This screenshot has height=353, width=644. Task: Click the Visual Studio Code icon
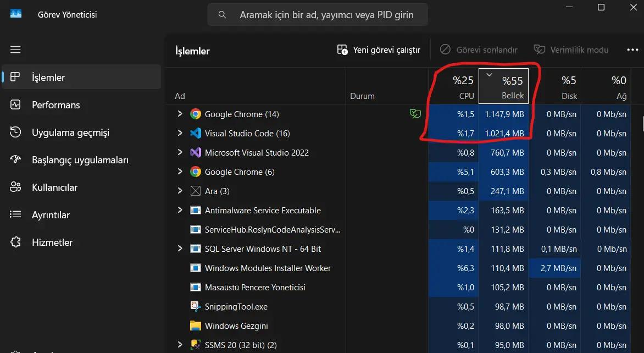click(x=196, y=133)
